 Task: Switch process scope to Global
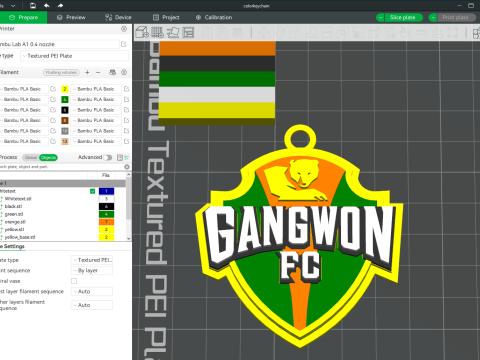coord(31,157)
